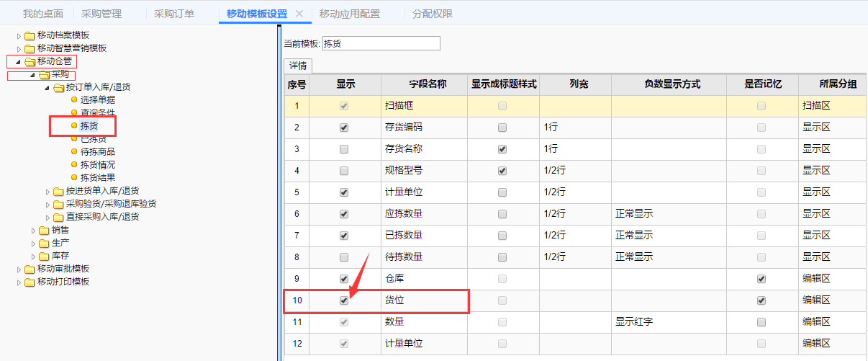The height and width of the screenshot is (361, 868).
Task: Close the 移动模板设置 tab
Action: point(299,14)
